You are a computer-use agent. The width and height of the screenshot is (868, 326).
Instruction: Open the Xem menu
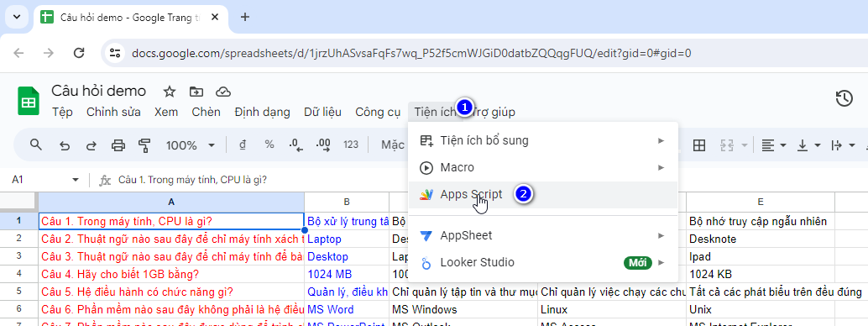166,112
